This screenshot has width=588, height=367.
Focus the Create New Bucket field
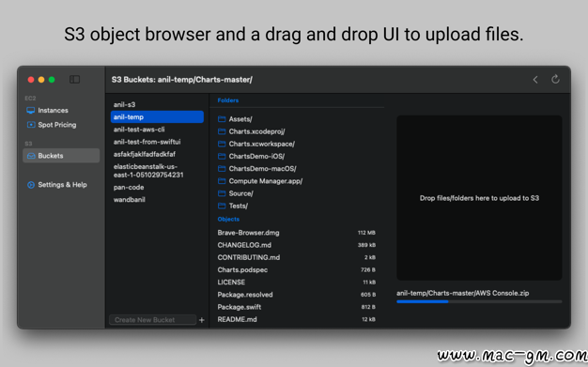click(152, 320)
